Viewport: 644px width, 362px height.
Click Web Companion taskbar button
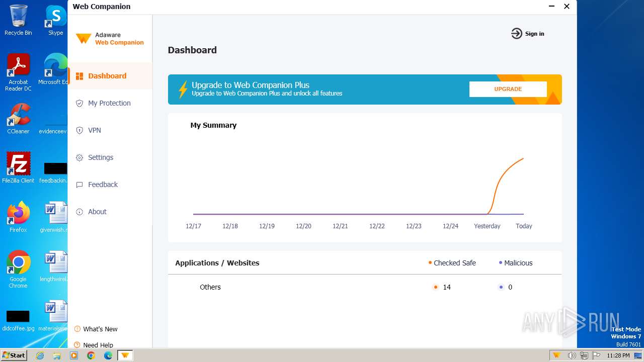[x=125, y=355]
